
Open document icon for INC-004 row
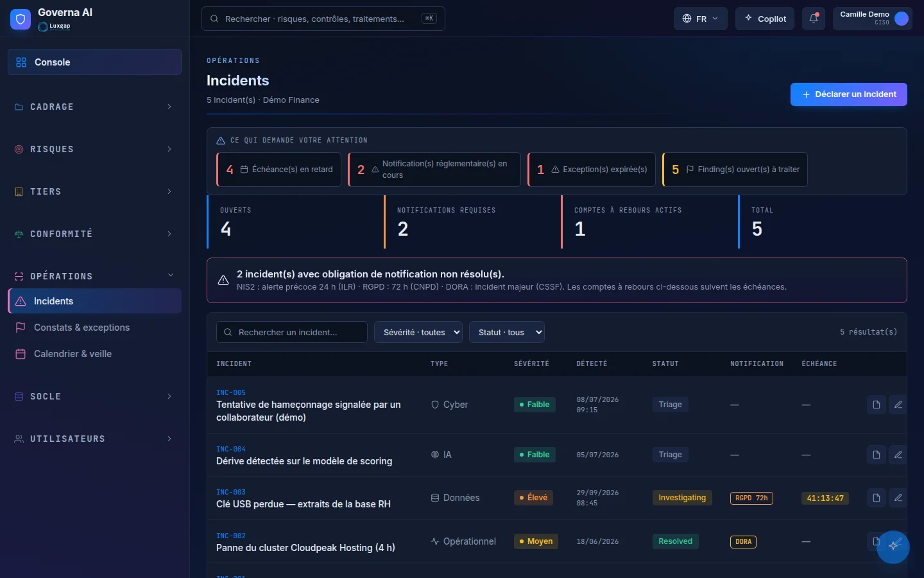click(x=877, y=455)
